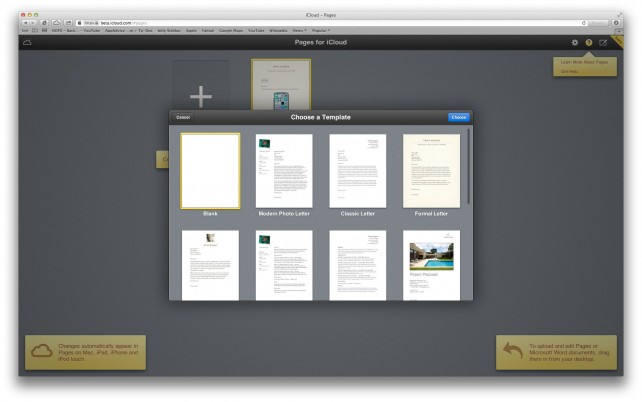Click the compose new document icon
Image resolution: width=642 pixels, height=402 pixels.
(603, 43)
